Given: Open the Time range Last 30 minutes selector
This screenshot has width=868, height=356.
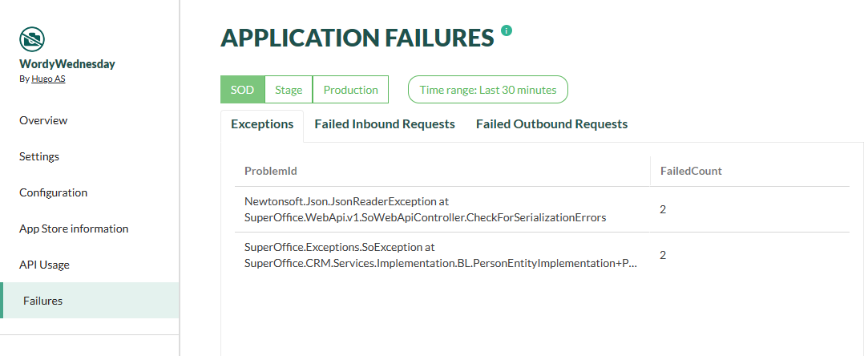Looking at the screenshot, I should [x=487, y=90].
